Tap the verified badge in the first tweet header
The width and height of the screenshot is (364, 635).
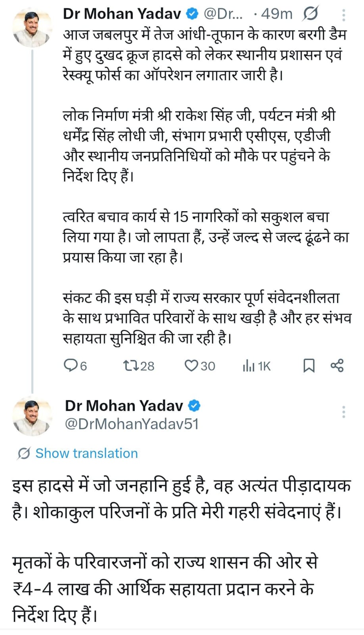pos(192,14)
